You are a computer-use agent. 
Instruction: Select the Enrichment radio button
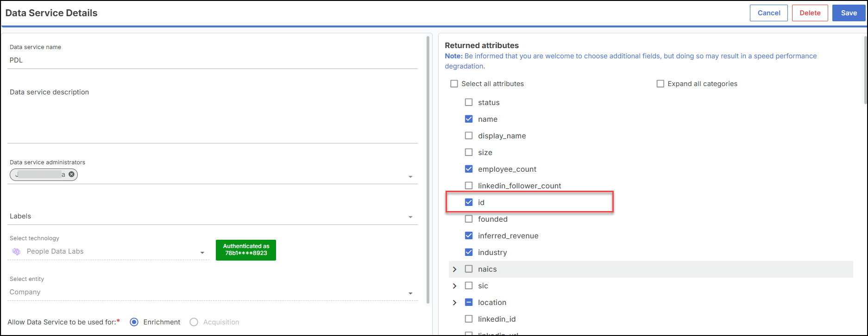(134, 322)
